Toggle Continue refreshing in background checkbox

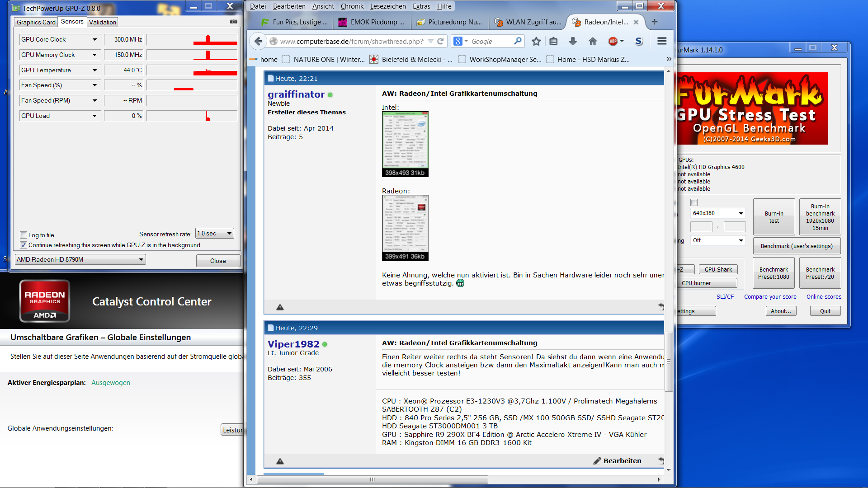pyautogui.click(x=24, y=245)
